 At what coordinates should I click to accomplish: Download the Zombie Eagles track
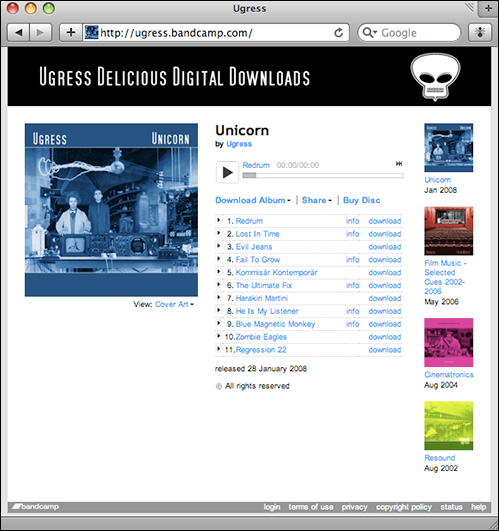coord(385,337)
